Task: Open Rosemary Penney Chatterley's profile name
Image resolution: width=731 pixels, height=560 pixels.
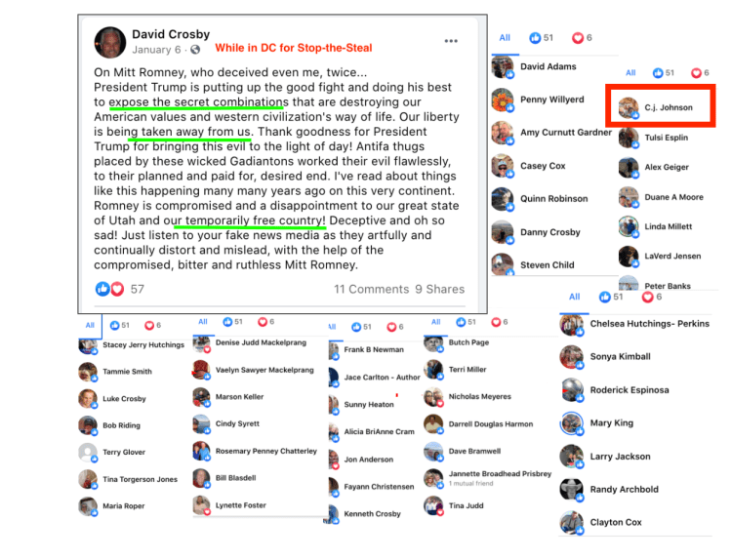Action: click(x=266, y=451)
